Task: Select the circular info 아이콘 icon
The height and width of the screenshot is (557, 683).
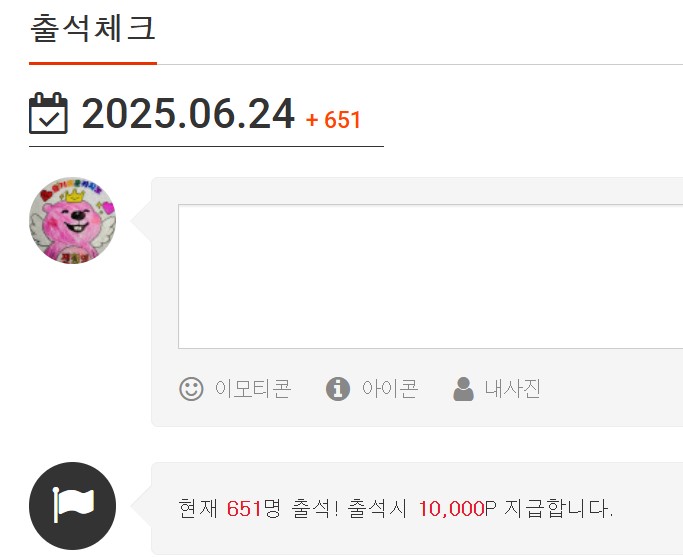Action: coord(338,388)
